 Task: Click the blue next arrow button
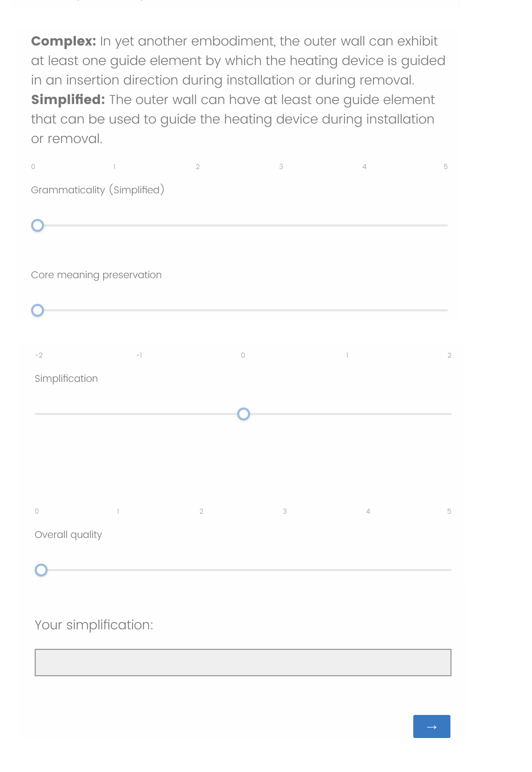[x=431, y=726]
